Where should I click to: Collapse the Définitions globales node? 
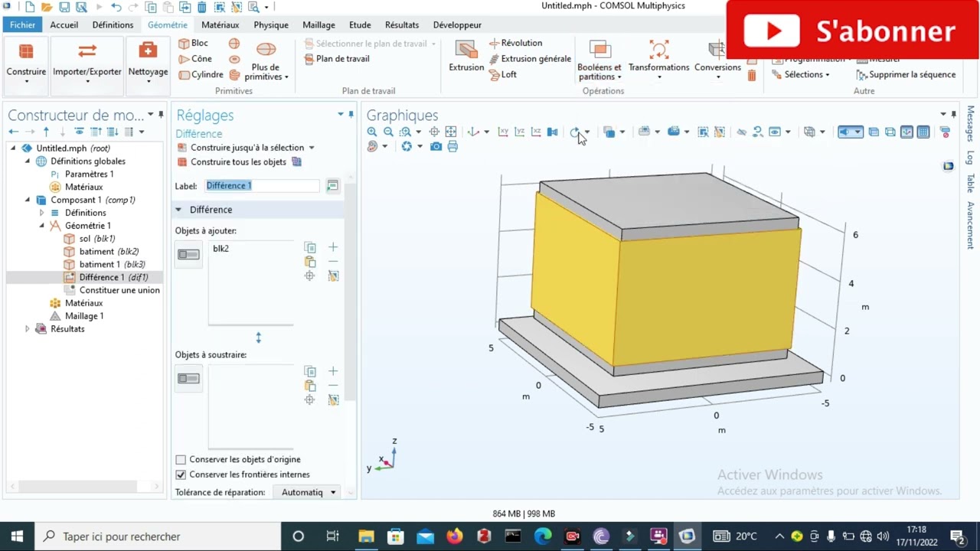pos(28,161)
